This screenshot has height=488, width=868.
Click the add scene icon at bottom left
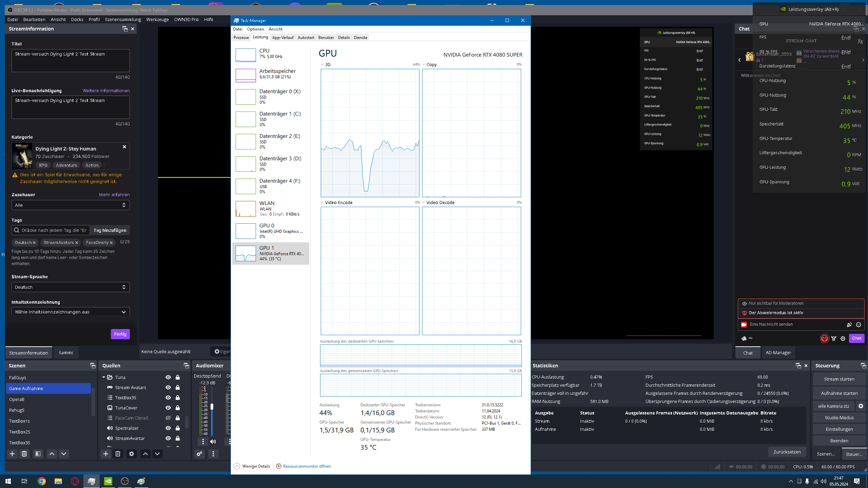(12, 453)
